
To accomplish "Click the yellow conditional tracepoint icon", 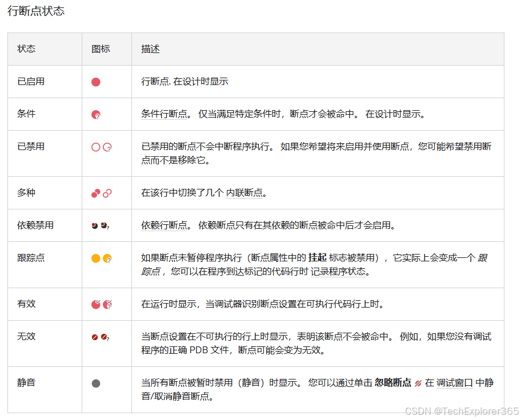I will pos(107,259).
